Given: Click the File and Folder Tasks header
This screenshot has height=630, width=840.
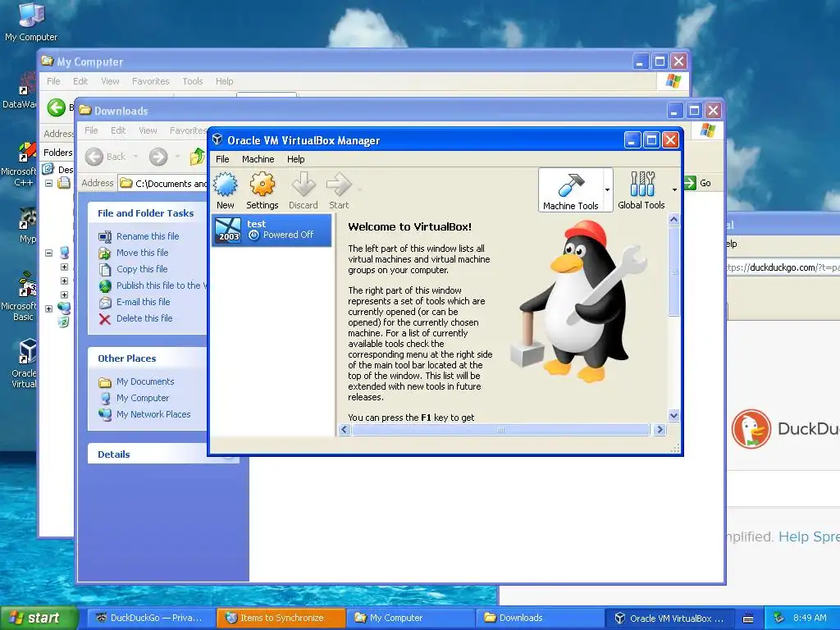Looking at the screenshot, I should [148, 212].
